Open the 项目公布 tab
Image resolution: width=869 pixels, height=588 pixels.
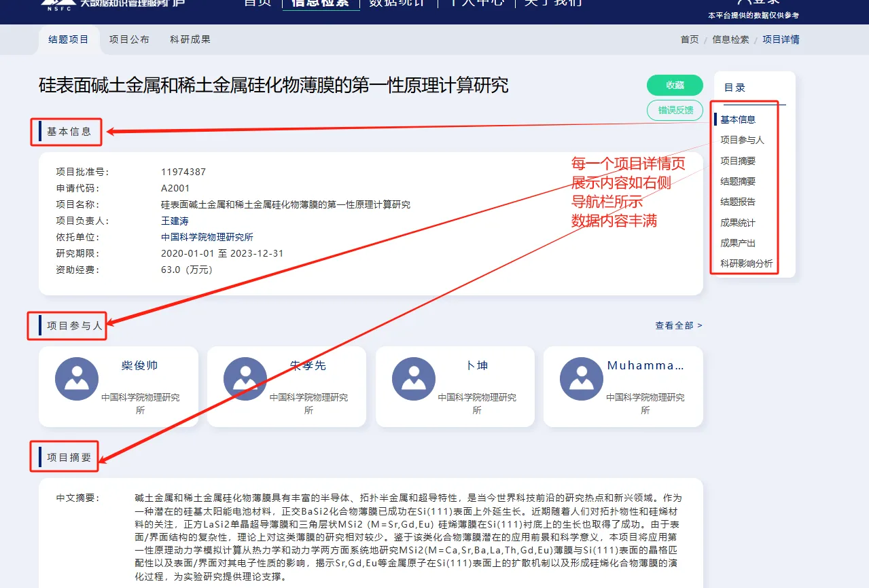129,39
